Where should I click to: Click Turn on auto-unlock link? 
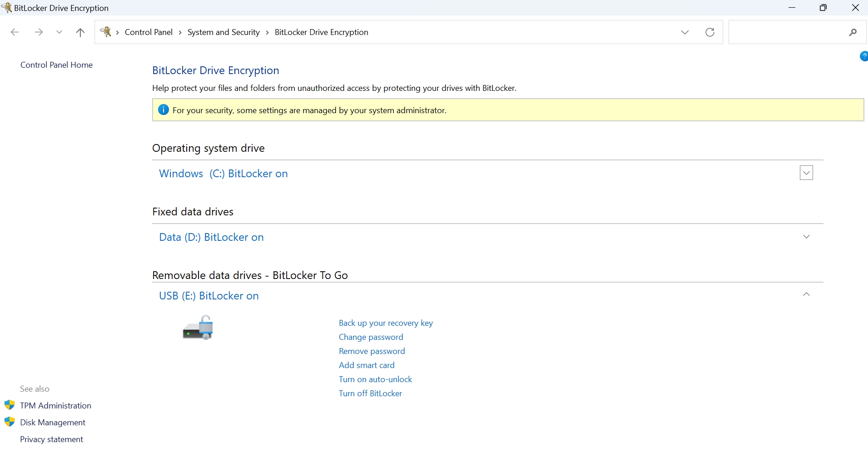(375, 379)
